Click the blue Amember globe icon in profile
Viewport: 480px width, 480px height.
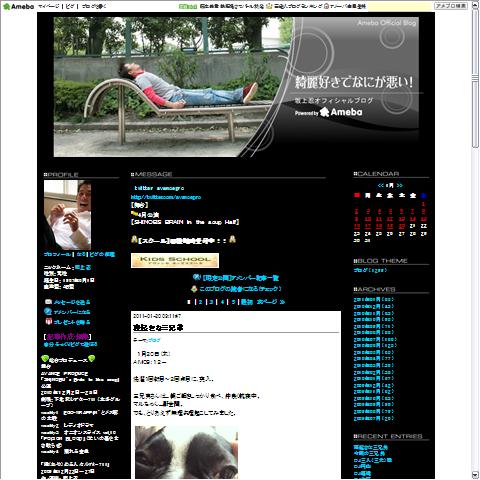pyautogui.click(x=48, y=312)
